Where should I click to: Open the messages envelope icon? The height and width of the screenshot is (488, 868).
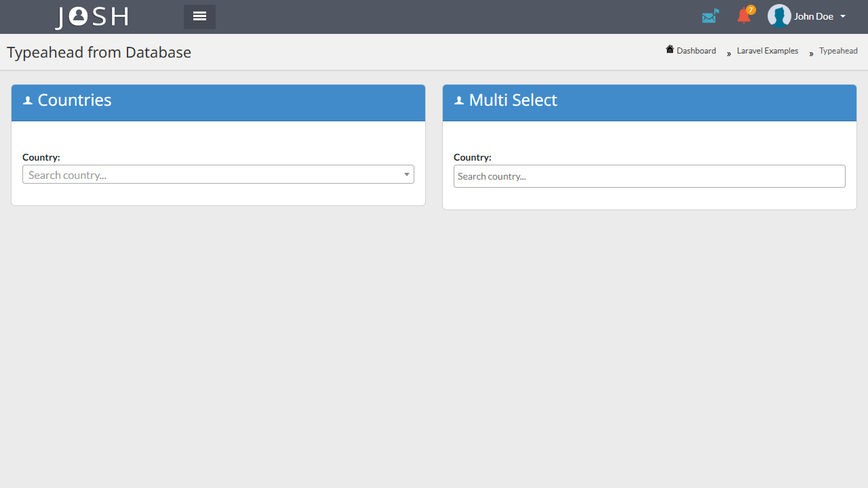click(x=710, y=16)
